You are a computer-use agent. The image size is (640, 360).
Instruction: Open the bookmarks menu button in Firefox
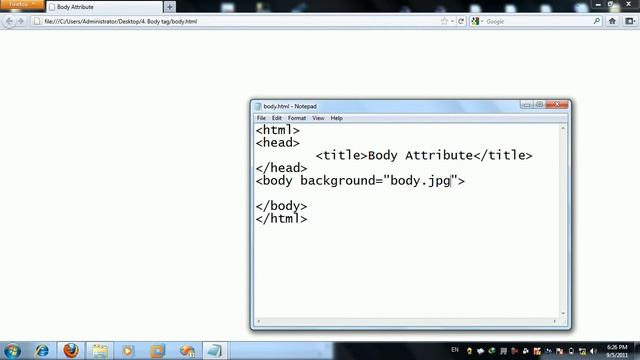tap(630, 21)
